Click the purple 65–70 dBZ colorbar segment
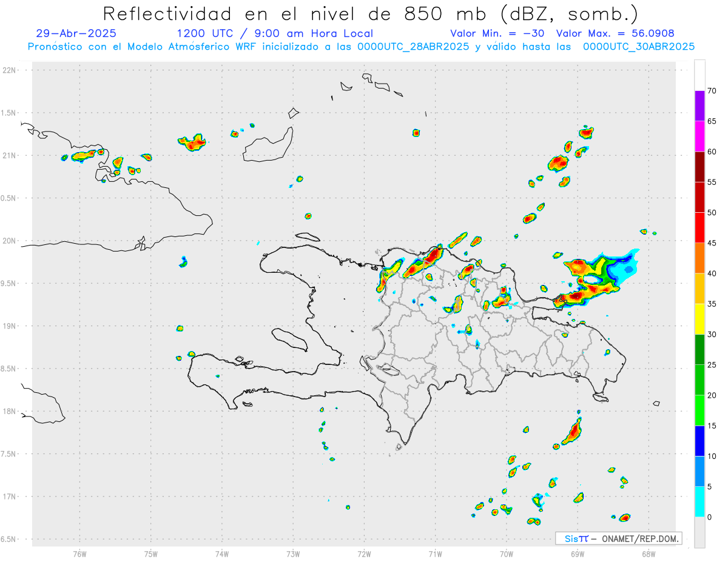 point(699,105)
